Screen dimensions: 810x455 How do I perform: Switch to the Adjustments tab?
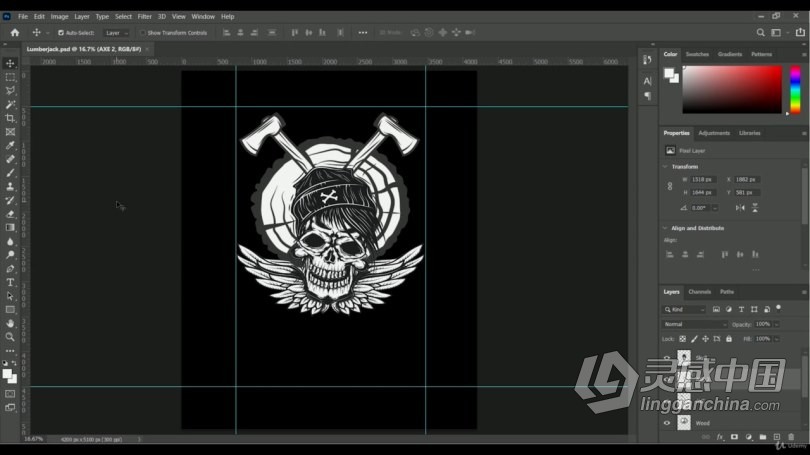(x=714, y=133)
